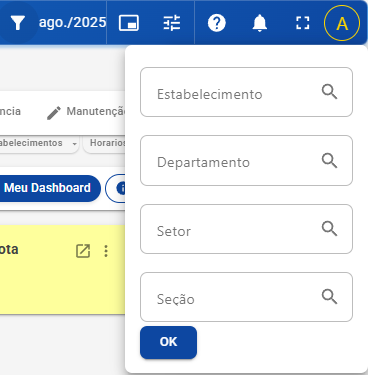Focus the Departamento field
This screenshot has height=375, width=368.
click(x=246, y=161)
